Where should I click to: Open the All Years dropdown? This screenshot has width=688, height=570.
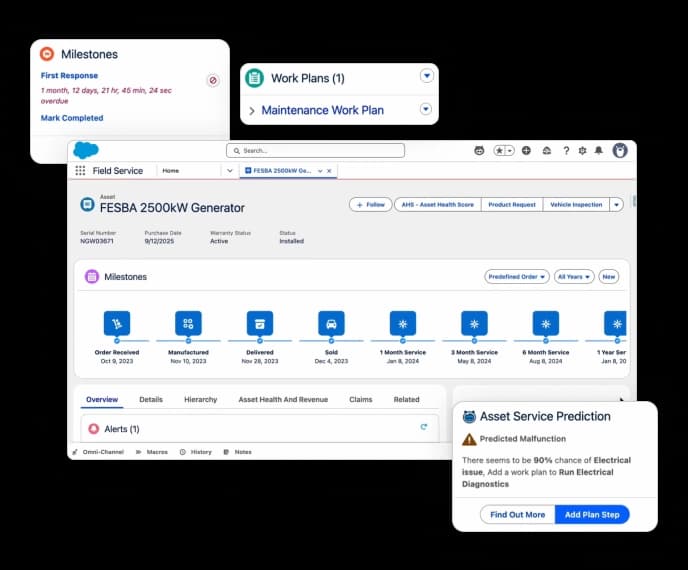574,276
